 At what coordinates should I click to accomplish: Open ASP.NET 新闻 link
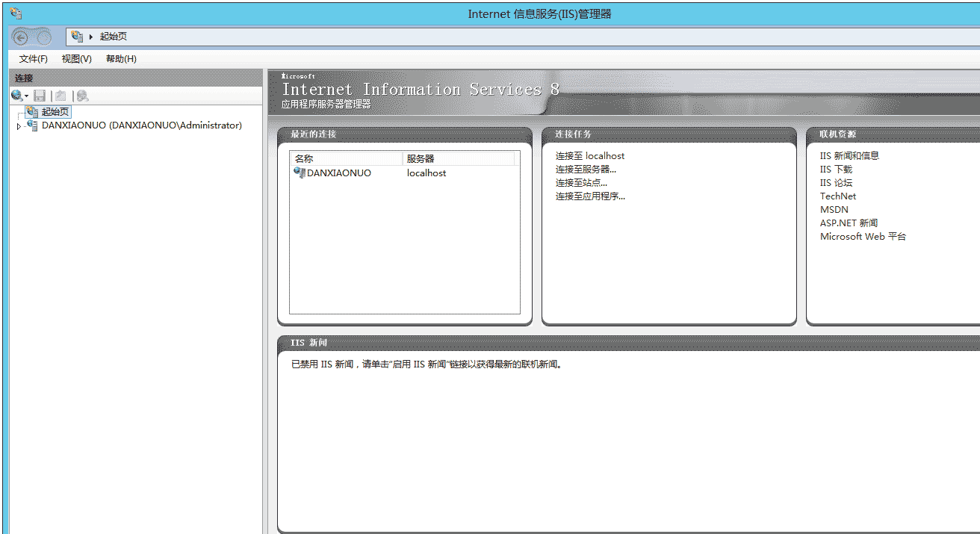849,223
